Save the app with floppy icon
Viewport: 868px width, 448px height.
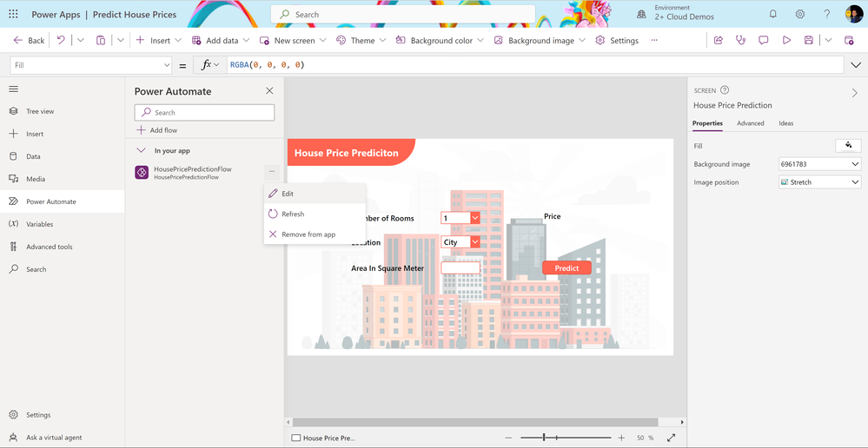tap(809, 41)
